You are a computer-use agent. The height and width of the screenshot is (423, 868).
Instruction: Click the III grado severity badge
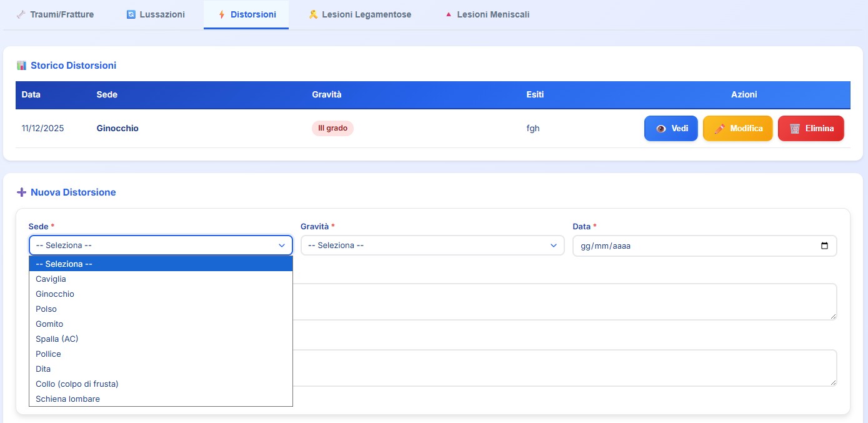[x=332, y=128]
